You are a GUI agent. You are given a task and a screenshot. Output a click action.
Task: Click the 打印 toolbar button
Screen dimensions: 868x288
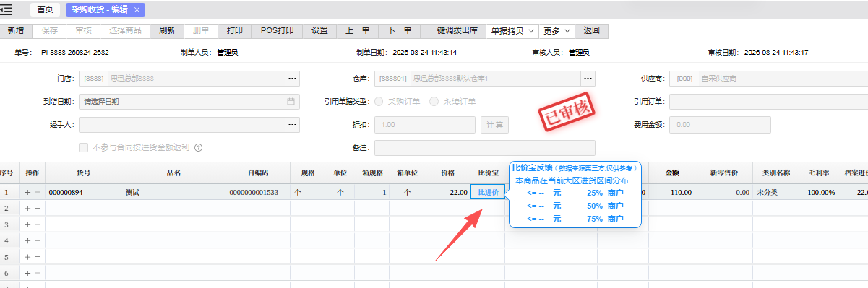tap(235, 30)
